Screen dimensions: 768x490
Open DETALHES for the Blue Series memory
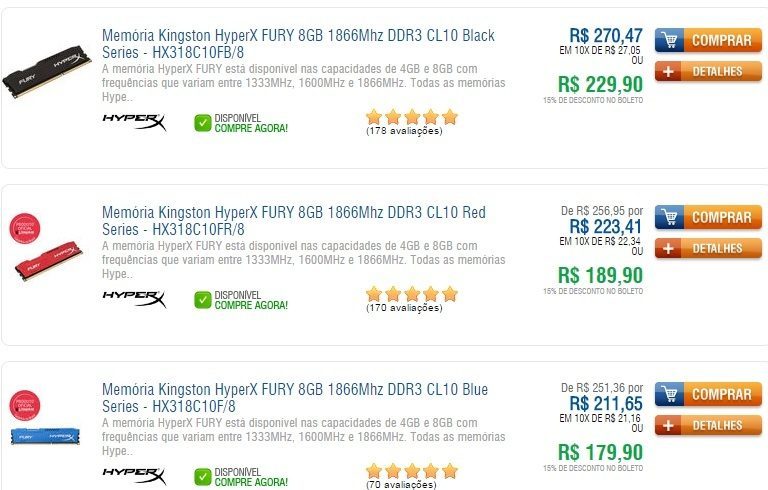708,425
